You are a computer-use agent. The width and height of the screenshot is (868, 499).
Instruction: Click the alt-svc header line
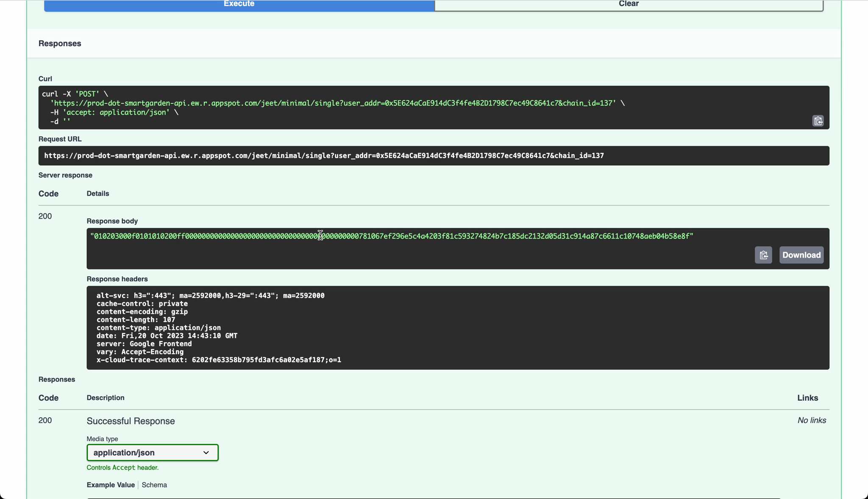point(210,296)
